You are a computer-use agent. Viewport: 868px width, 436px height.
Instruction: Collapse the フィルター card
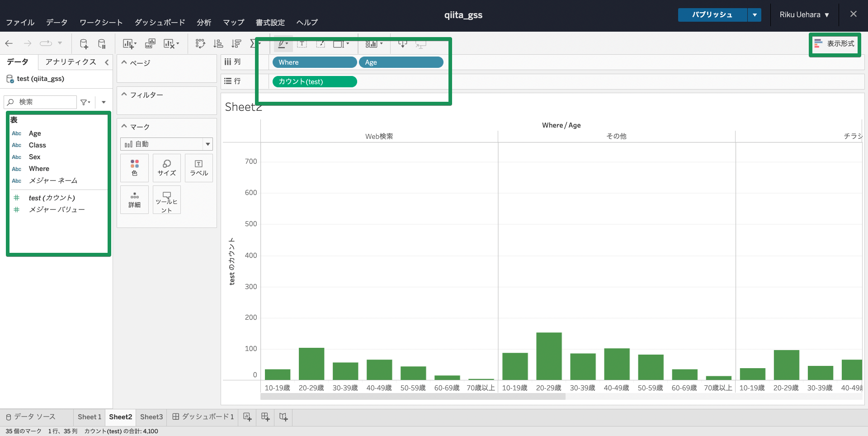(x=124, y=95)
